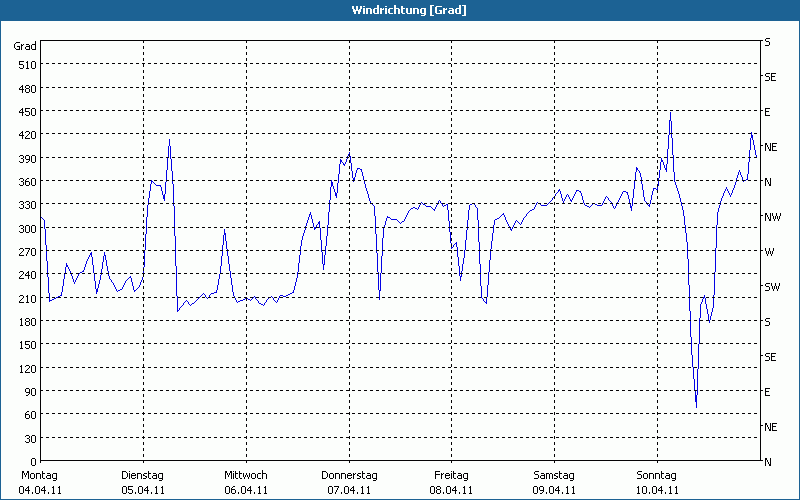The image size is (800, 500).
Task: Select the 120 degree axis label
Action: tap(28, 368)
